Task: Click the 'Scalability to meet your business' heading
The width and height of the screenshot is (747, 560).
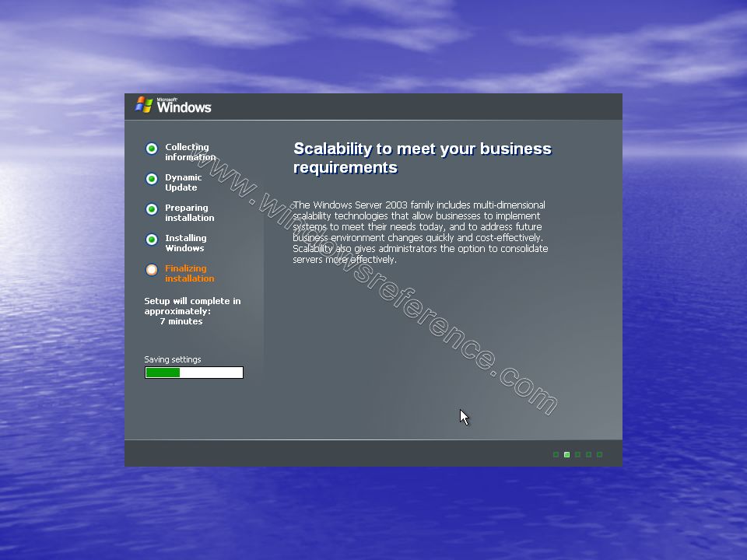Action: (x=422, y=158)
